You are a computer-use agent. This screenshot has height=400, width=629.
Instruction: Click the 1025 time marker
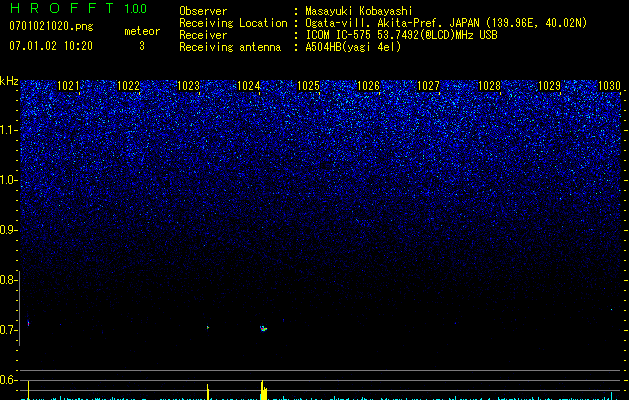click(308, 85)
